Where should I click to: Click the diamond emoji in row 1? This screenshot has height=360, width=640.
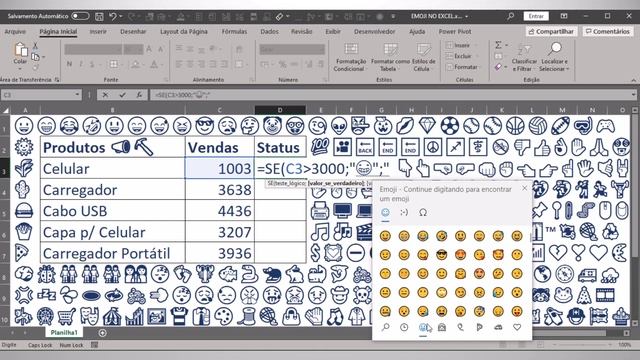[x=427, y=126]
